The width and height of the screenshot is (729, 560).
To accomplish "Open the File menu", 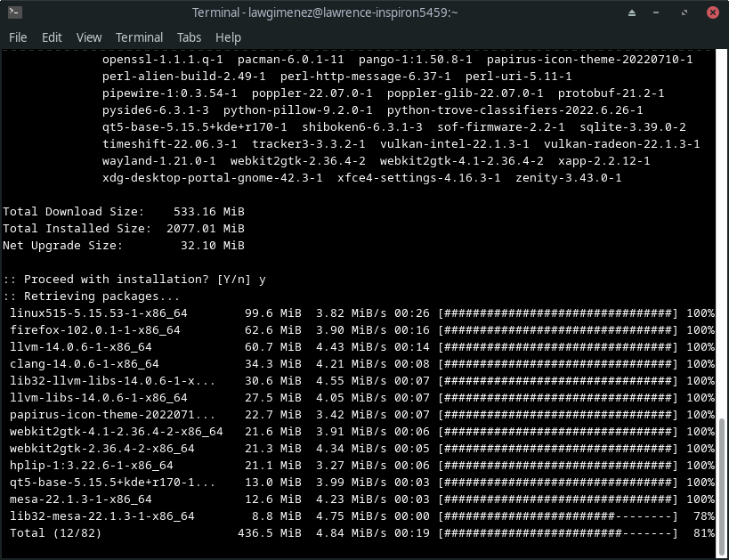I will pos(18,37).
